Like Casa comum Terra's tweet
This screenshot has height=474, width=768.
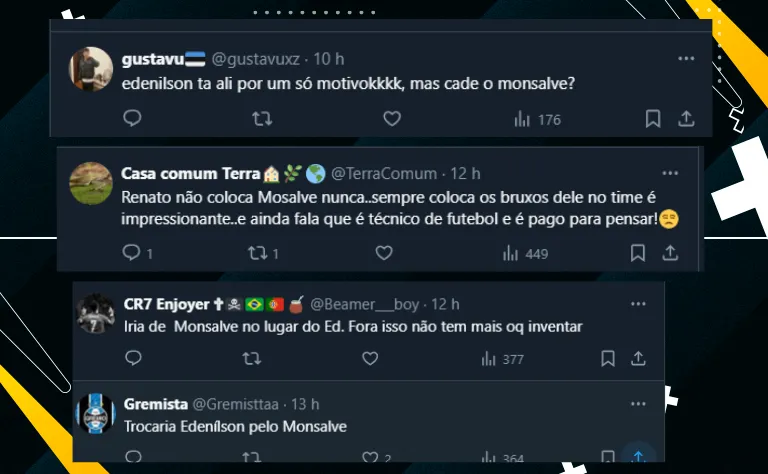(x=384, y=253)
